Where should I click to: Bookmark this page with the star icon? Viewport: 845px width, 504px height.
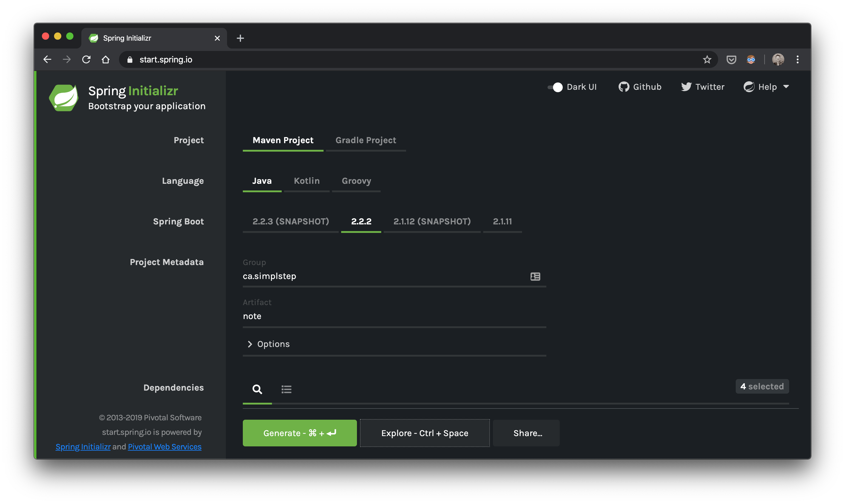tap(707, 59)
